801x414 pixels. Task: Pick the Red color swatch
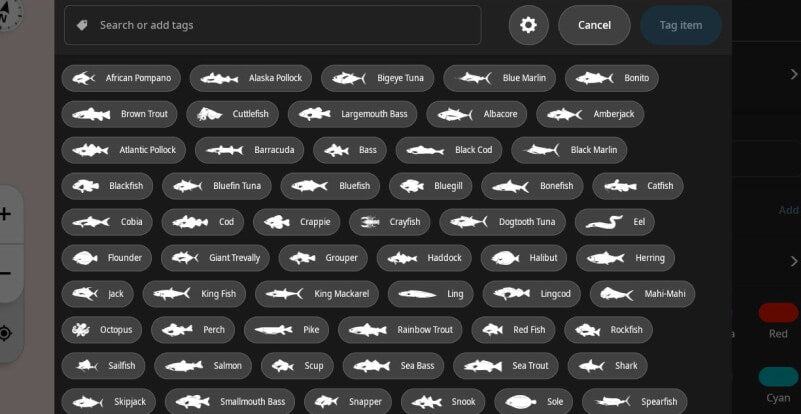(x=778, y=314)
